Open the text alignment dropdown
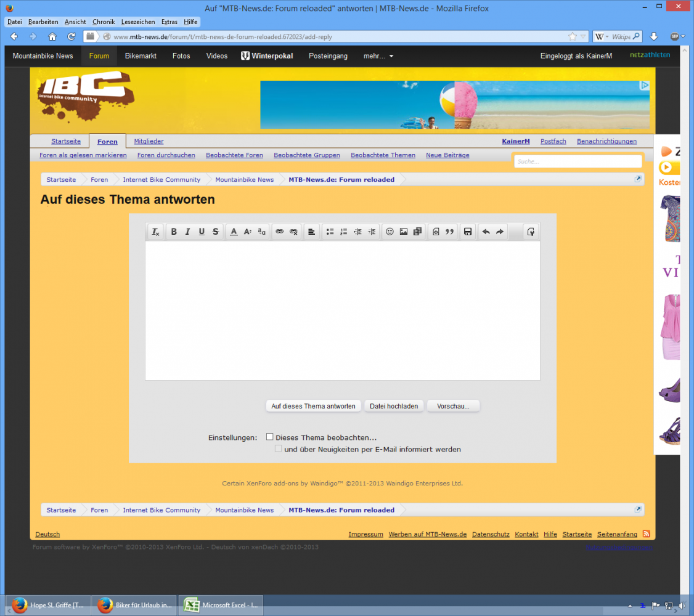 (x=312, y=232)
